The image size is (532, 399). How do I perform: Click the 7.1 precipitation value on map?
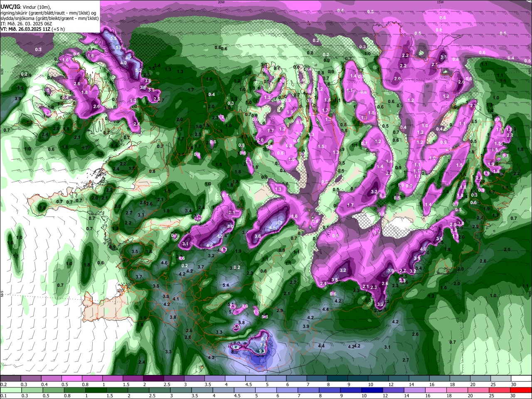(x=263, y=345)
